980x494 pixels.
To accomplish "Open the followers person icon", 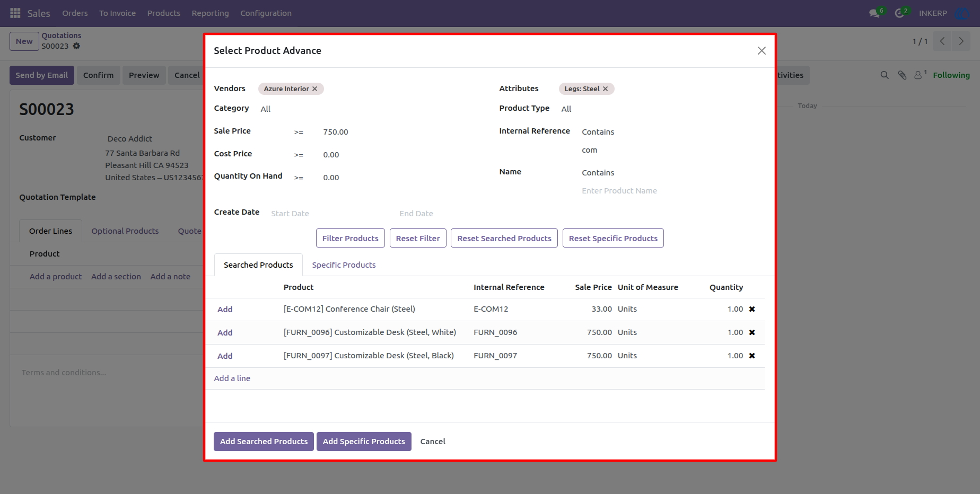I will click(x=918, y=75).
